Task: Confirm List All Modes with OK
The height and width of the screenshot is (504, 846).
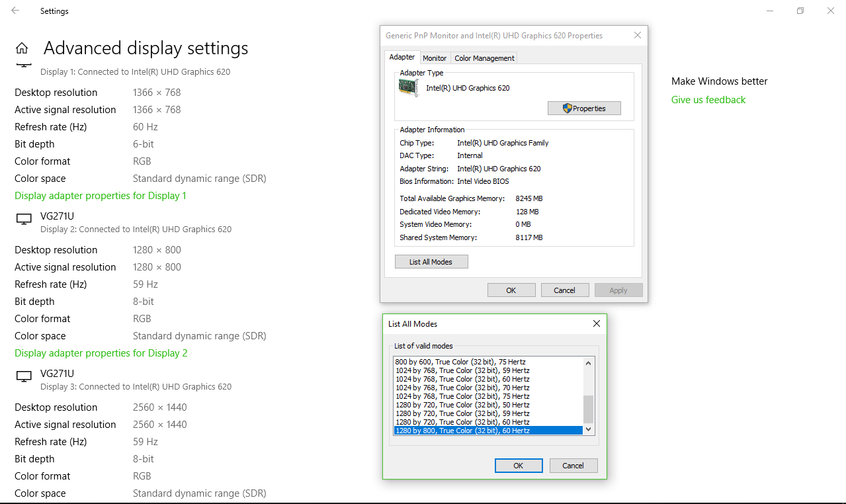Action: (519, 466)
